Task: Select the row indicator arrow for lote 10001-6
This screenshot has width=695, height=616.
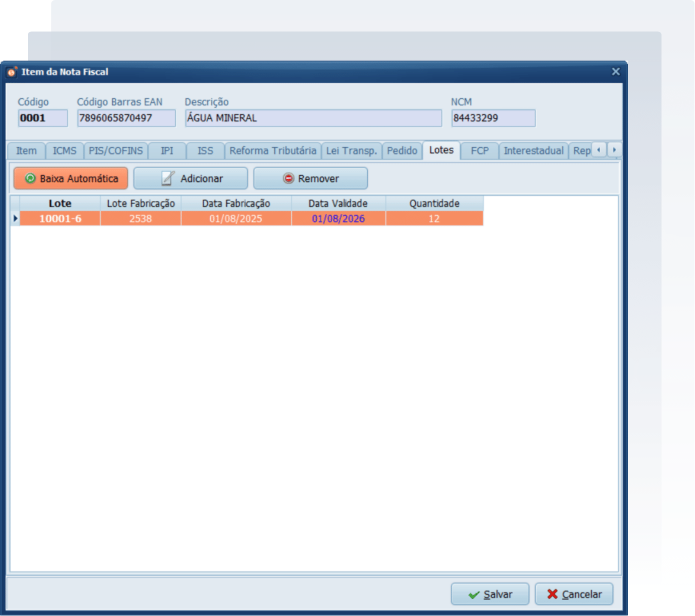Action: (15, 218)
